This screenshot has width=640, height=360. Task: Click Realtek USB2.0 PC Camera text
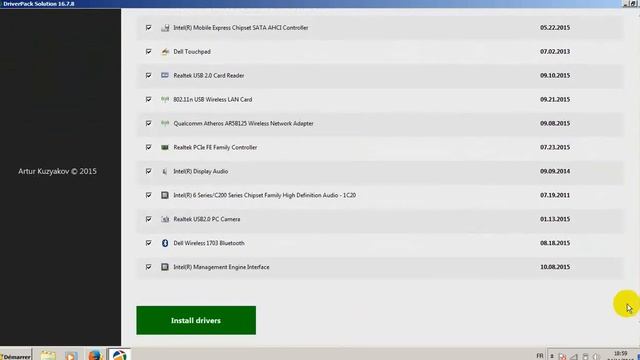(207, 219)
